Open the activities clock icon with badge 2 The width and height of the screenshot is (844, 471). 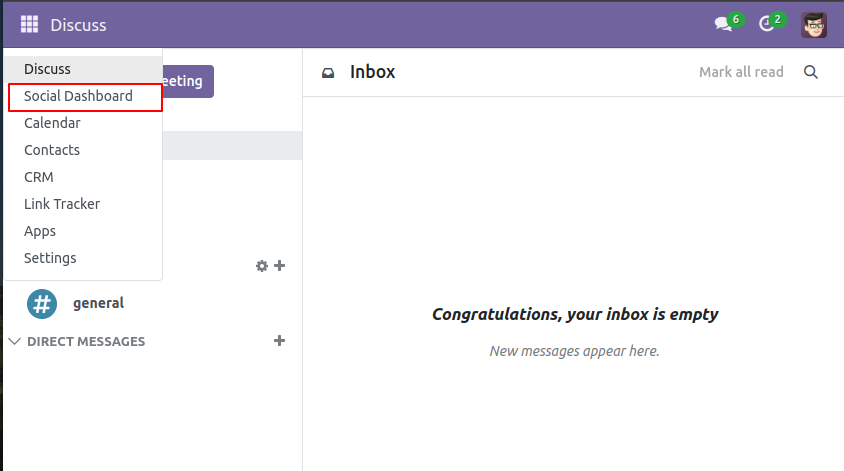pos(766,24)
